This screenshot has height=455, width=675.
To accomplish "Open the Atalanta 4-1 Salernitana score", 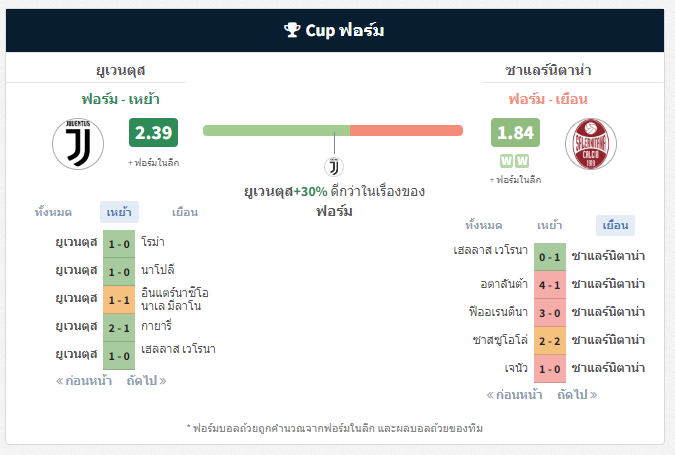I will [550, 285].
